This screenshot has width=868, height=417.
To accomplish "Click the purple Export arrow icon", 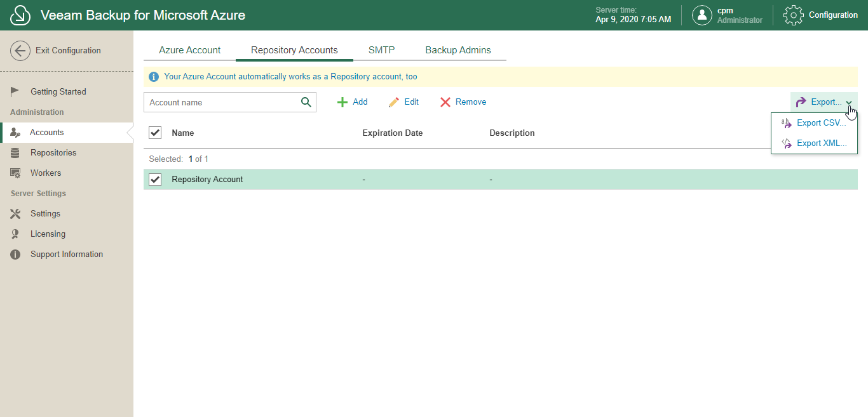I will 801,102.
